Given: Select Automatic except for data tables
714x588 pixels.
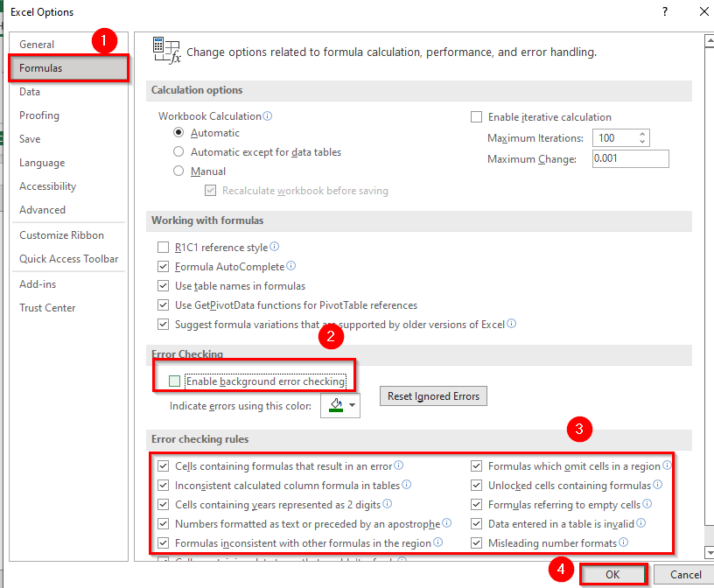Looking at the screenshot, I should (178, 151).
